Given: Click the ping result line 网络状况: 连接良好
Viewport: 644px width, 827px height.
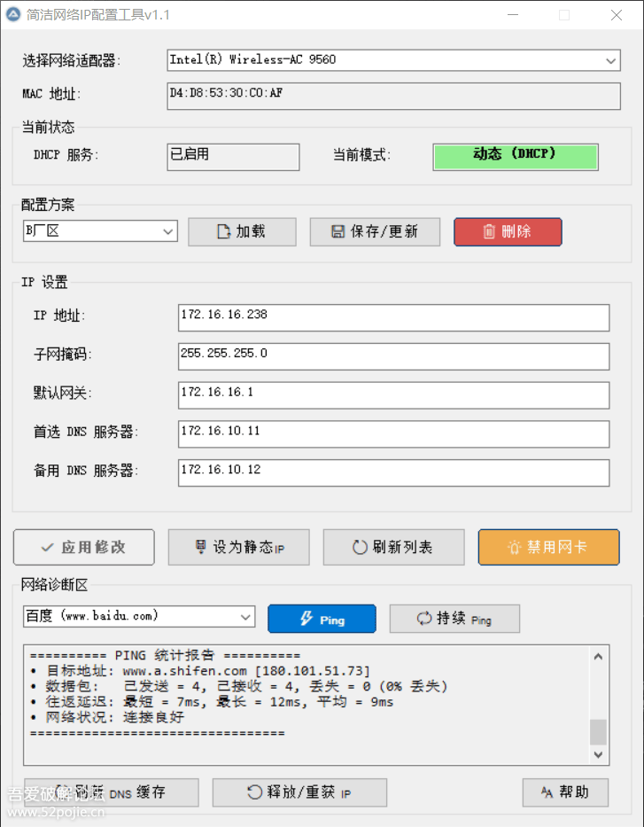Looking at the screenshot, I should [107, 717].
